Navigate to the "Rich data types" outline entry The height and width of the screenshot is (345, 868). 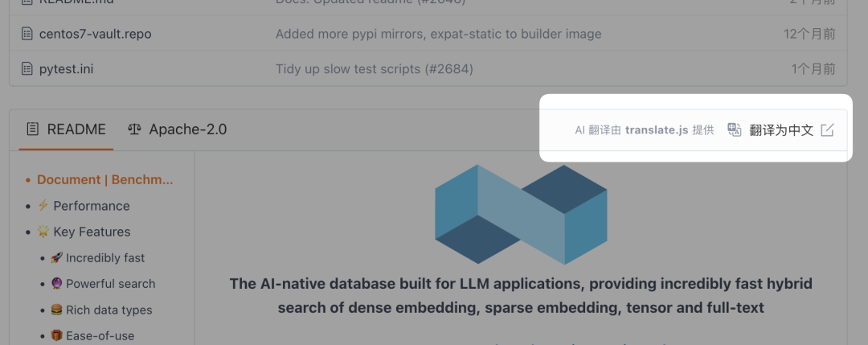(108, 310)
